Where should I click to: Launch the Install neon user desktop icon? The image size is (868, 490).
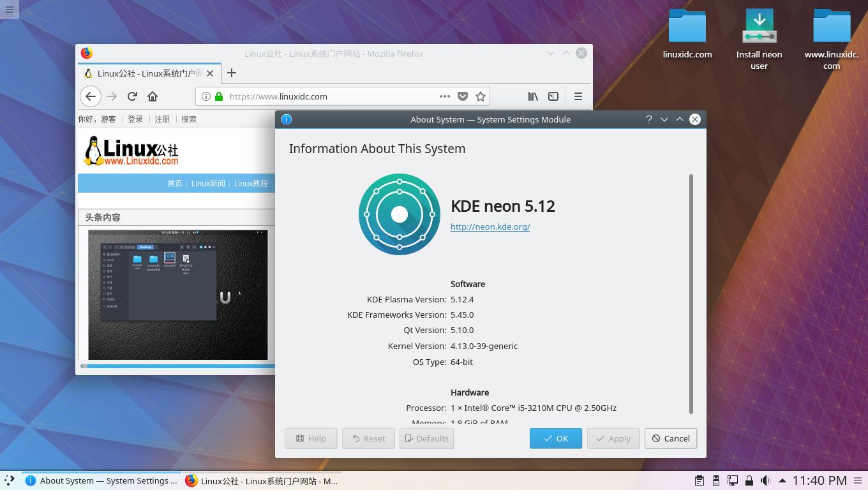point(759,26)
